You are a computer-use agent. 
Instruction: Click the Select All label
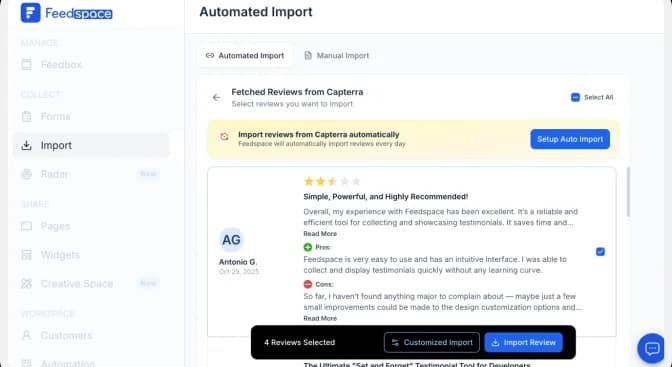(x=598, y=97)
